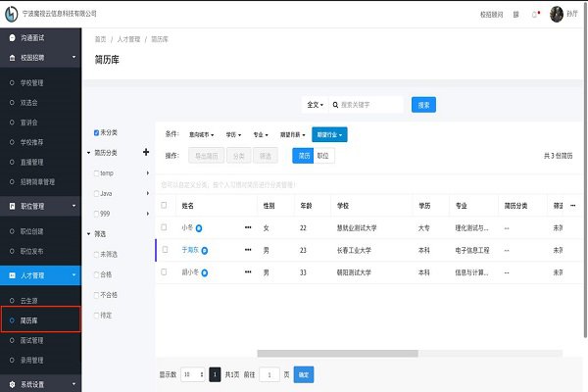Open 学校管理 in the sidebar
Image resolution: width=588 pixels, height=392 pixels.
pos(32,82)
